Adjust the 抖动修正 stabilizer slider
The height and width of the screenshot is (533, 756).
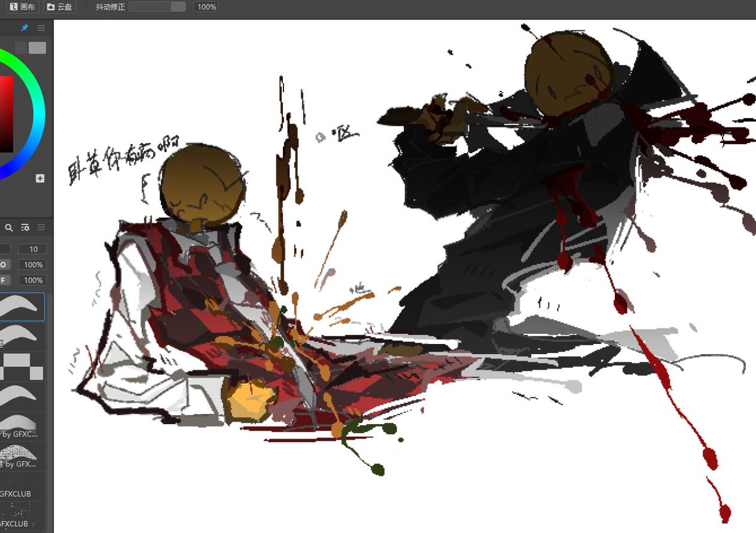pyautogui.click(x=157, y=7)
